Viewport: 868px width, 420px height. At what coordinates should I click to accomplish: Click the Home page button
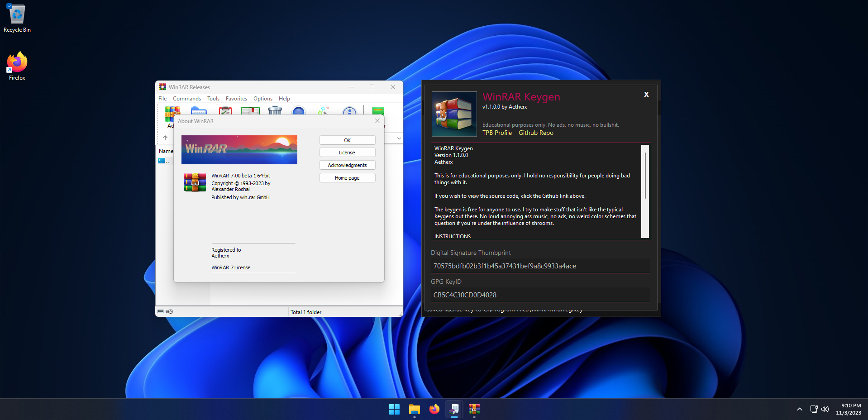pyautogui.click(x=348, y=178)
